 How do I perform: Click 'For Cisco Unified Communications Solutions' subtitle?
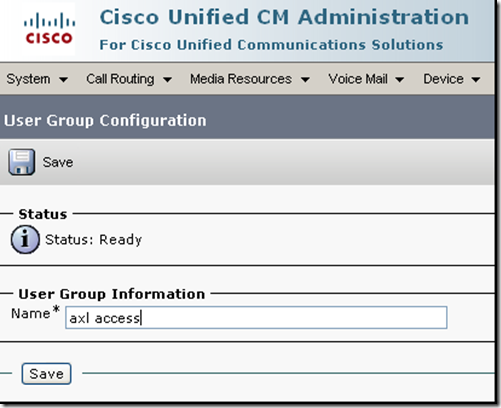tap(271, 45)
